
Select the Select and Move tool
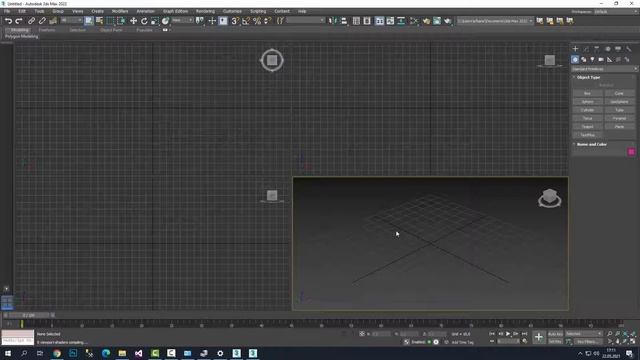(133, 21)
